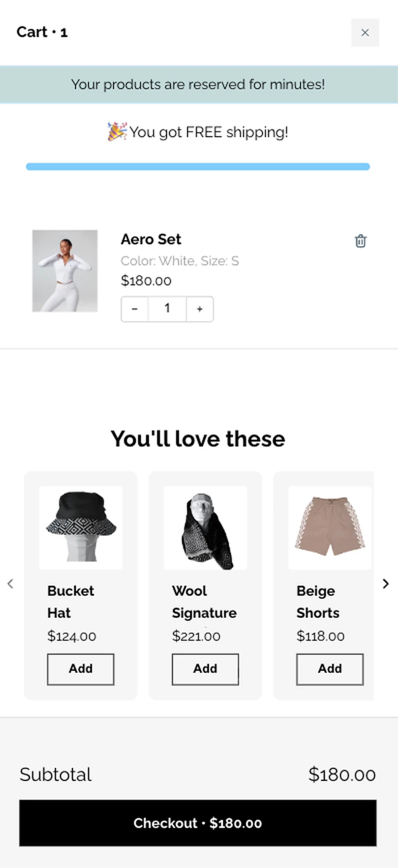Proceed to Checkout for $180.00
Image resolution: width=398 pixels, height=868 pixels.
click(x=198, y=823)
